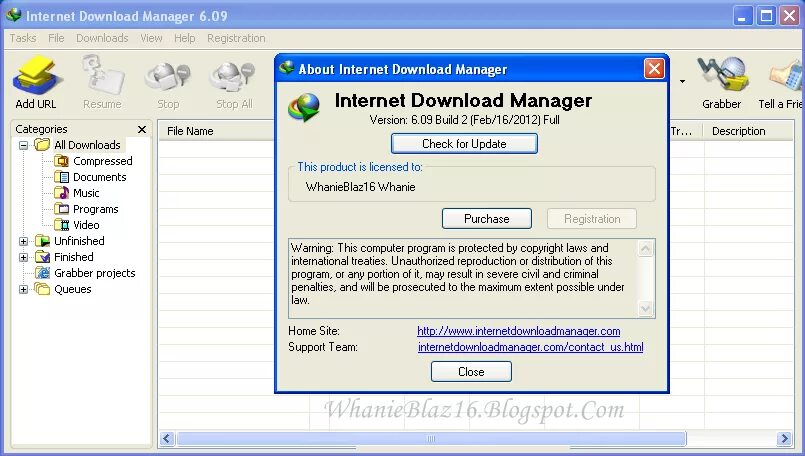Viewport: 805px width, 456px height.
Task: Click the Purchase button
Action: click(487, 219)
